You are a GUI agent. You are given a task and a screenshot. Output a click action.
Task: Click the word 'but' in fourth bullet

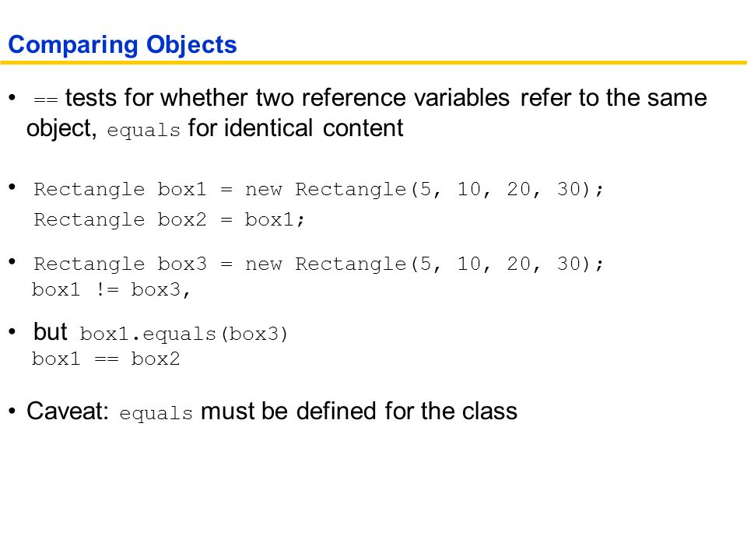click(x=50, y=331)
